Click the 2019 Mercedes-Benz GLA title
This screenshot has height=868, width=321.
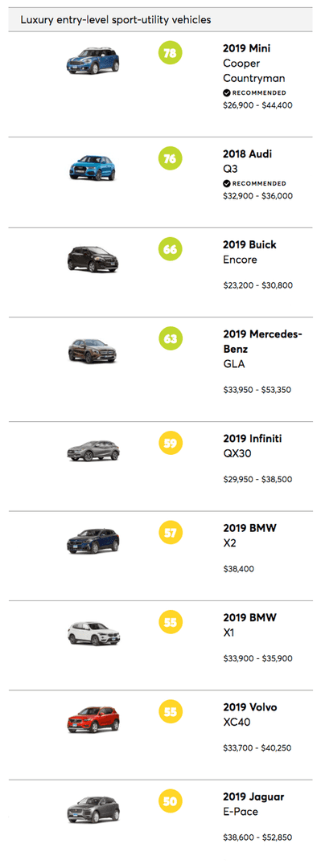point(263,349)
